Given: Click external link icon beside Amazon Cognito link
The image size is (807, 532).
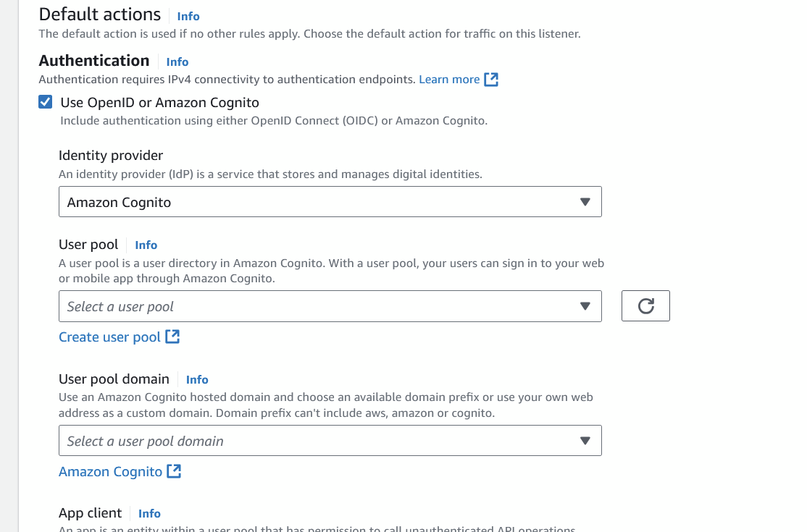Looking at the screenshot, I should pyautogui.click(x=174, y=471).
